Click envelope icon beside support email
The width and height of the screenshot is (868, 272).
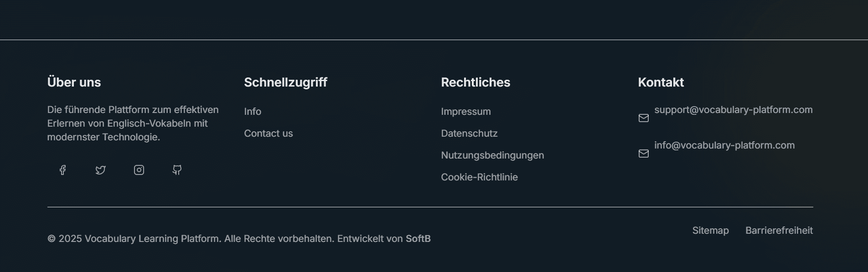pyautogui.click(x=643, y=118)
